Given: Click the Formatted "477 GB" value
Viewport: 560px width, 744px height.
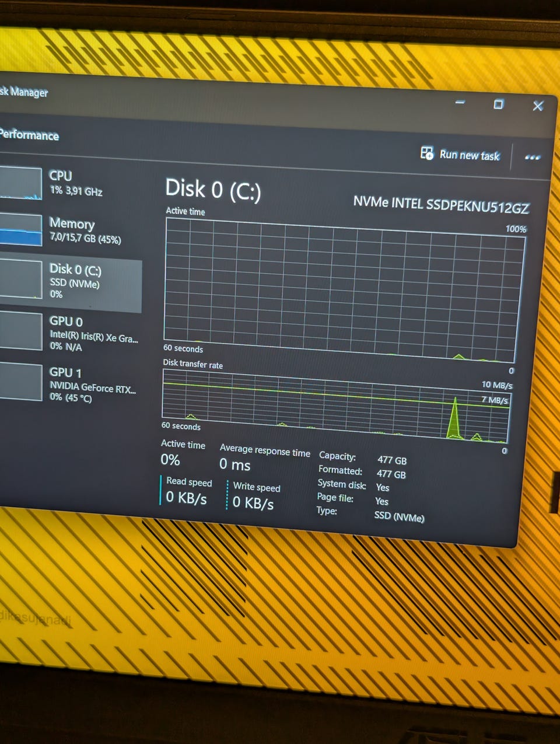Looking at the screenshot, I should pyautogui.click(x=391, y=474).
